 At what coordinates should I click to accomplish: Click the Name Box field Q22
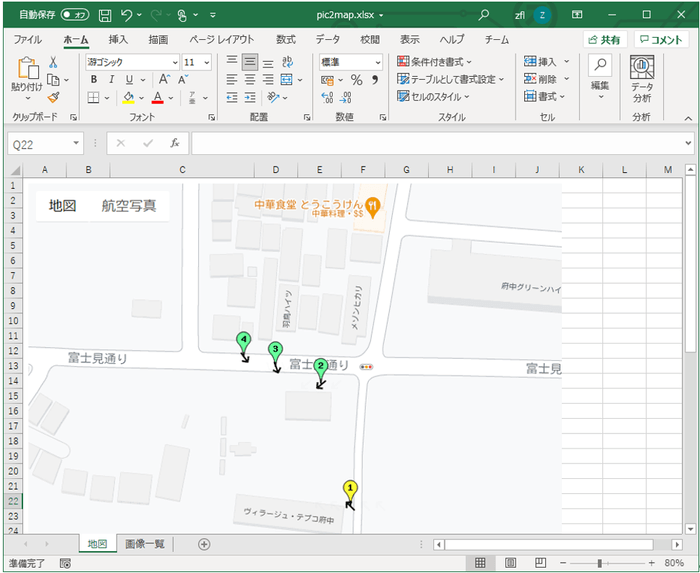click(x=39, y=144)
